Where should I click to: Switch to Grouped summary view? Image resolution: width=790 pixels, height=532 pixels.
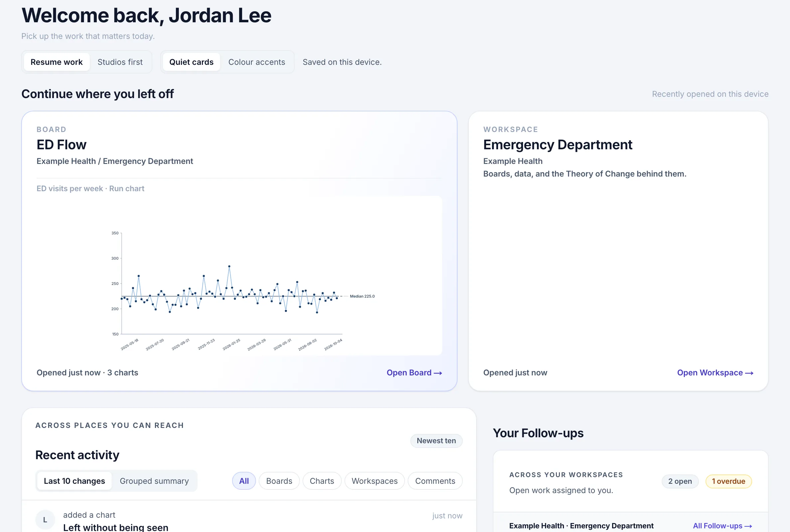(154, 481)
